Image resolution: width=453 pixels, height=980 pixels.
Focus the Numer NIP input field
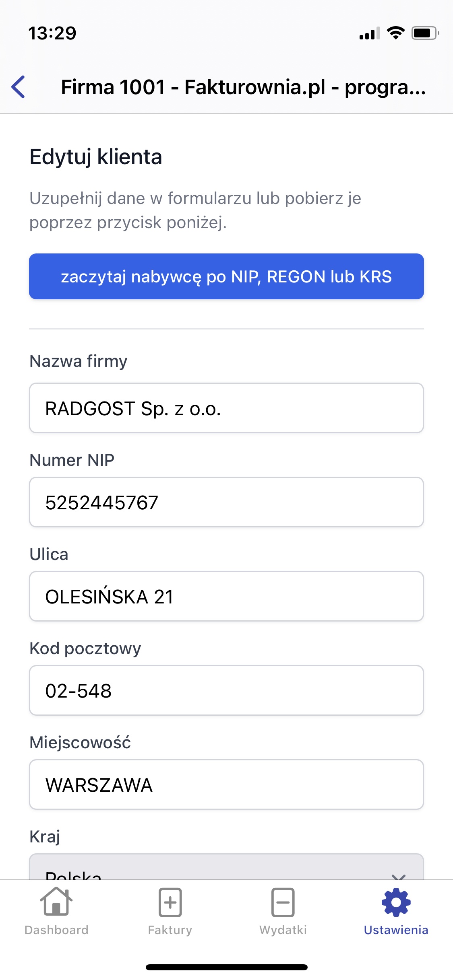pyautogui.click(x=226, y=502)
